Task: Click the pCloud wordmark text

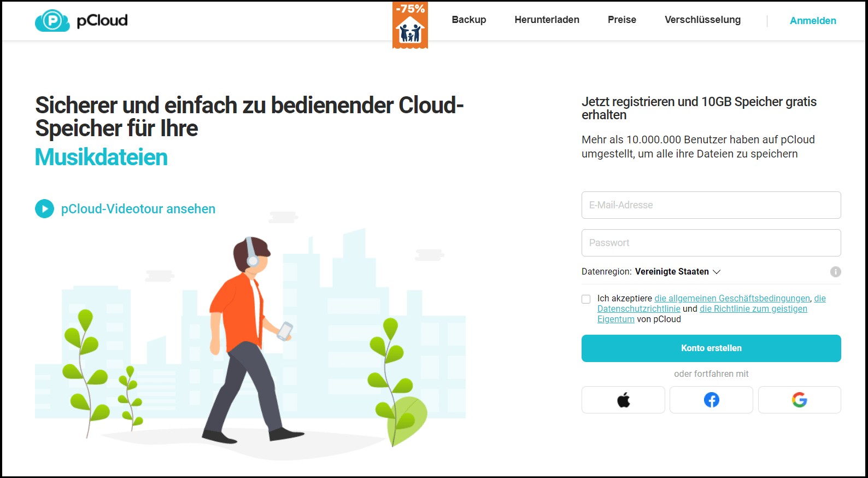Action: click(102, 21)
